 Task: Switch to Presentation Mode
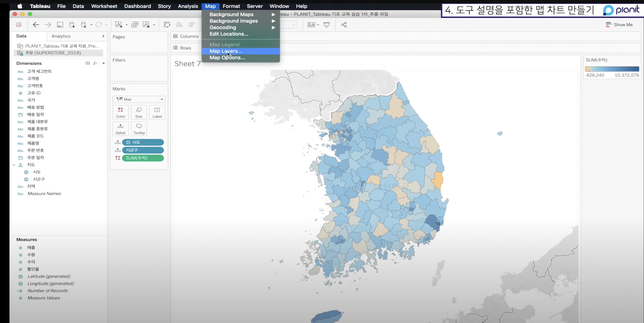coord(327,25)
